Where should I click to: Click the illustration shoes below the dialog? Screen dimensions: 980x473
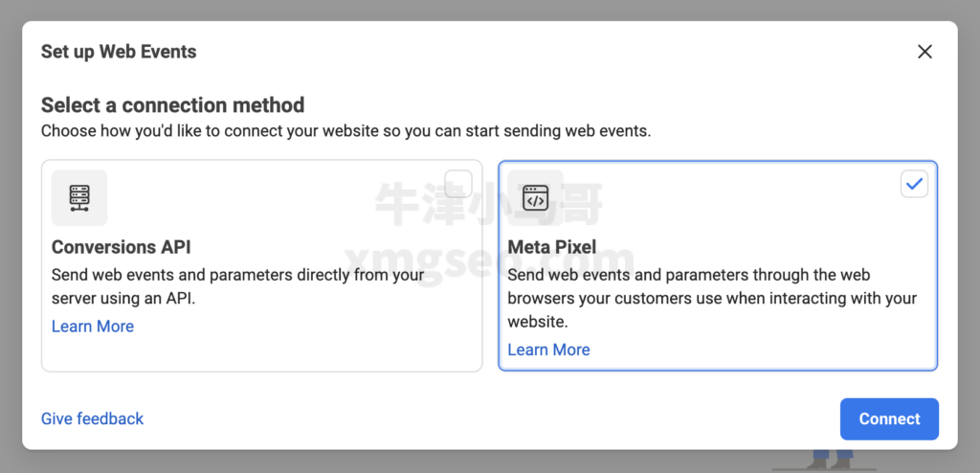tap(829, 462)
